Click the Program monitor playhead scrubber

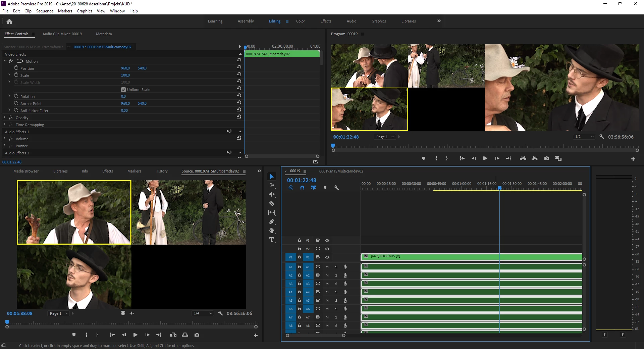tap(333, 146)
